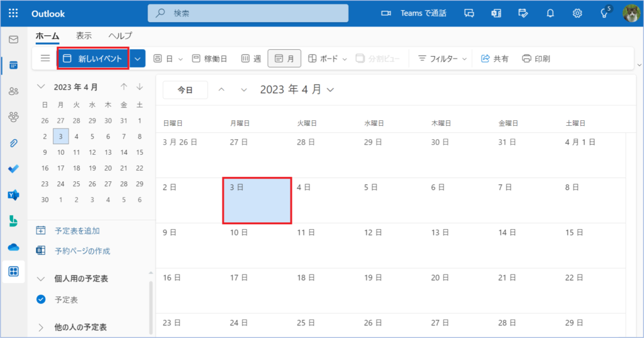Open OneDrive cloud icon in sidebar
This screenshot has height=338, width=644.
pos(13,247)
